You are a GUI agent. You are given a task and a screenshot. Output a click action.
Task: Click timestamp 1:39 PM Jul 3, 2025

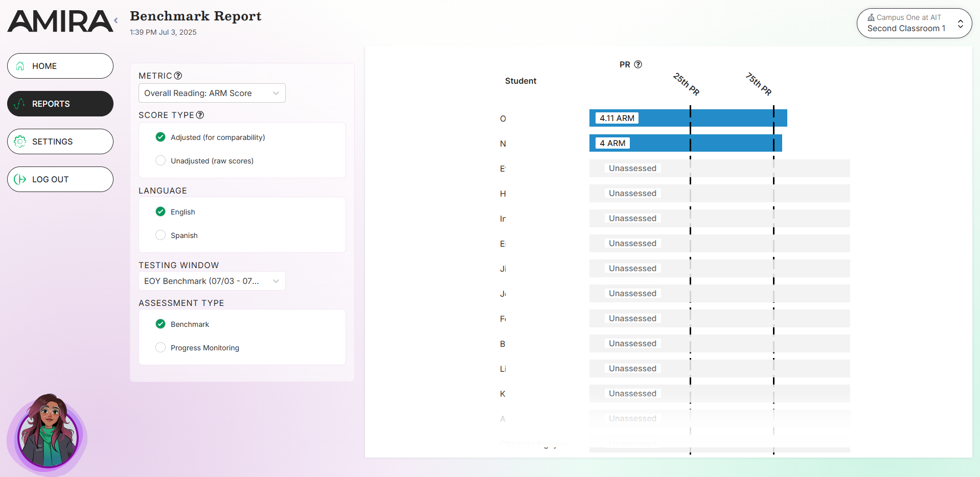coord(163,32)
